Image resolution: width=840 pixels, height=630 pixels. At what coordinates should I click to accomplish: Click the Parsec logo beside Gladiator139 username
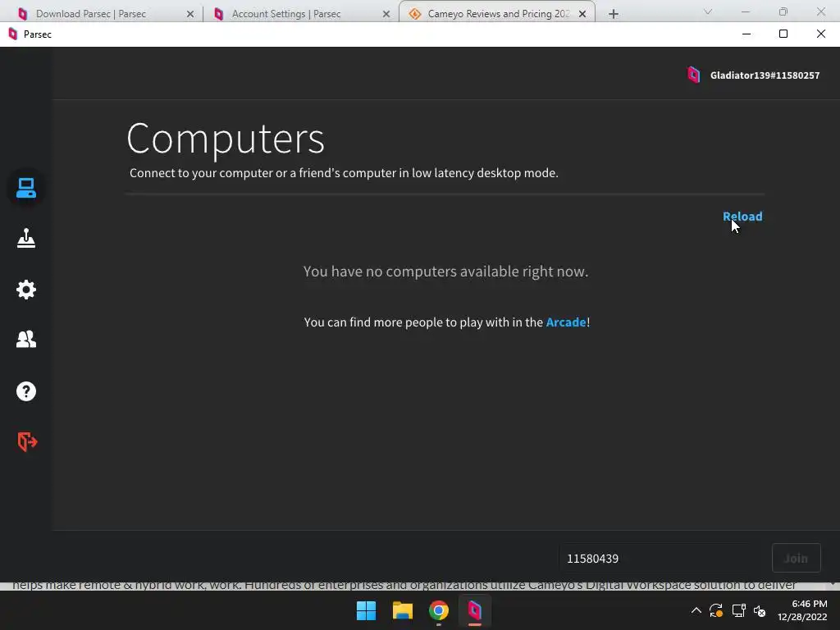tap(694, 75)
